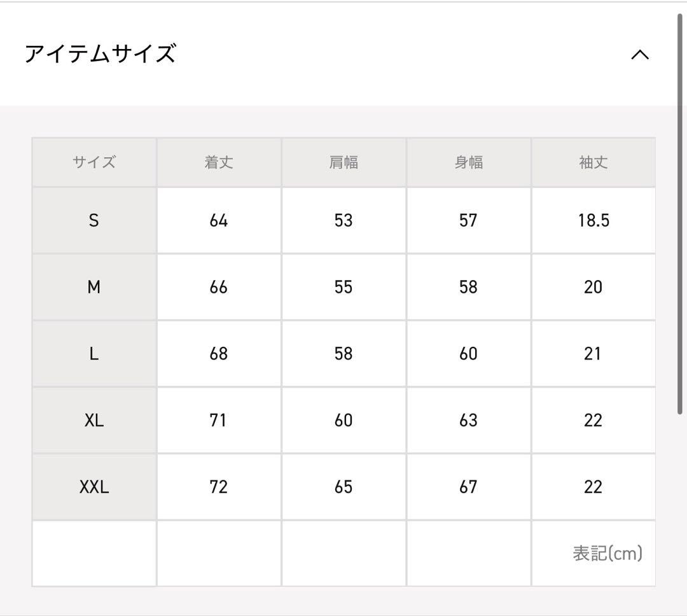Click the vertical scrollbar on right edge
The height and width of the screenshot is (616, 687).
[680, 213]
